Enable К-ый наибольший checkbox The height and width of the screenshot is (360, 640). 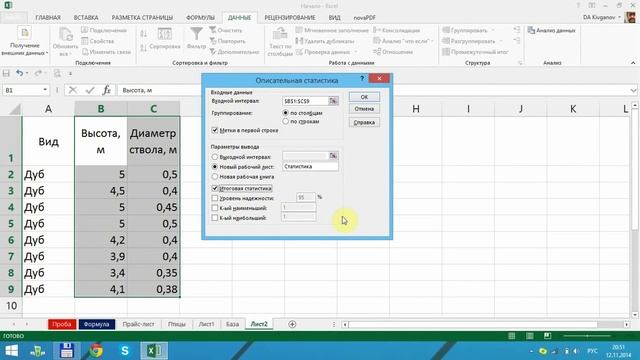pyautogui.click(x=215, y=218)
